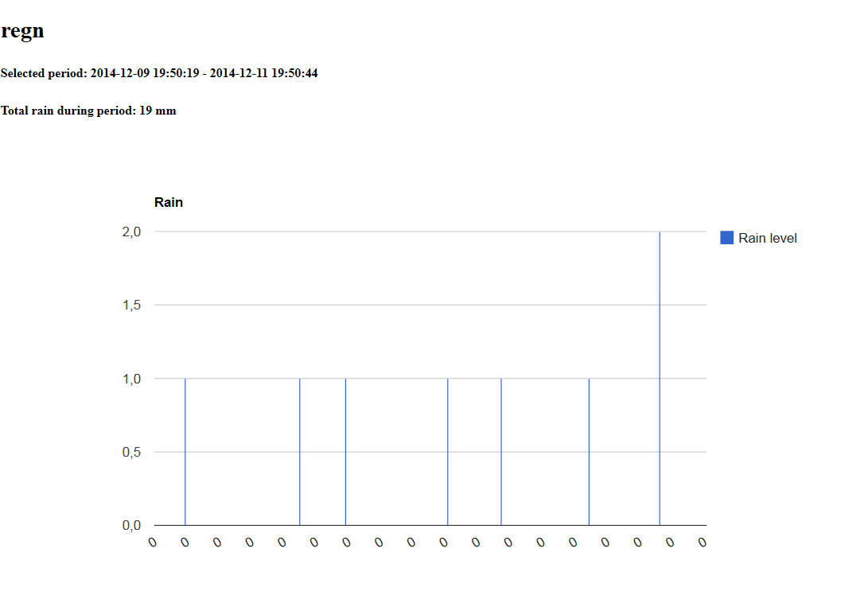Click the tallest bar reaching 2,0
This screenshot has height=607, width=868.
pyautogui.click(x=660, y=379)
